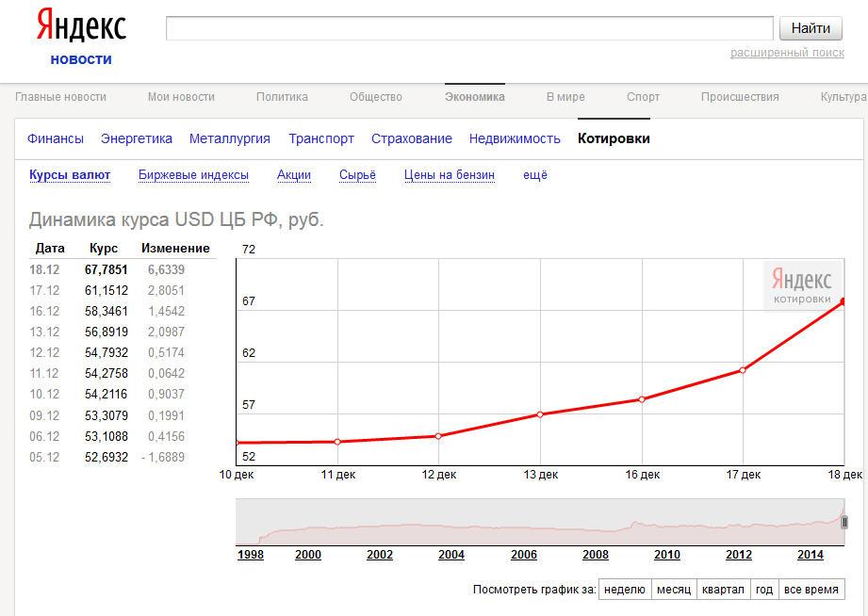868x616 pixels.
Task: Click the 12 дек data point on the chart
Action: click(438, 436)
